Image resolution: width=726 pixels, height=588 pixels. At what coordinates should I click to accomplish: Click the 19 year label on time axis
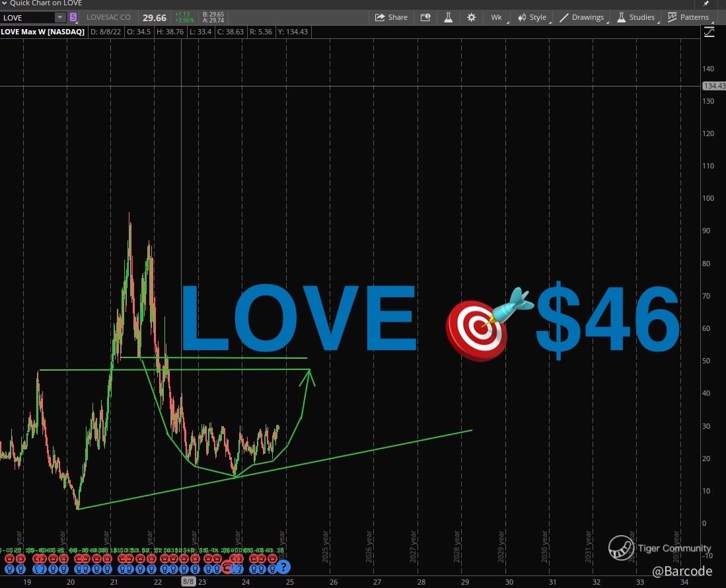pos(27,582)
